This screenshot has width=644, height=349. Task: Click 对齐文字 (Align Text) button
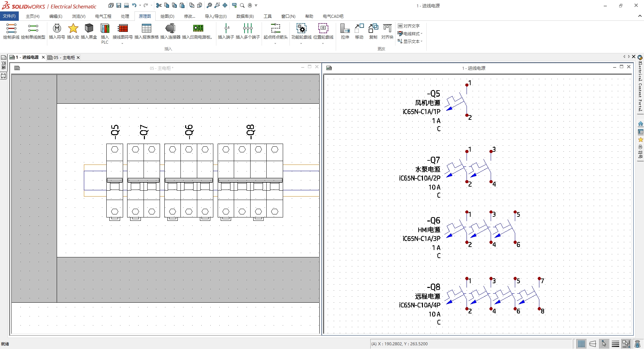click(x=409, y=26)
